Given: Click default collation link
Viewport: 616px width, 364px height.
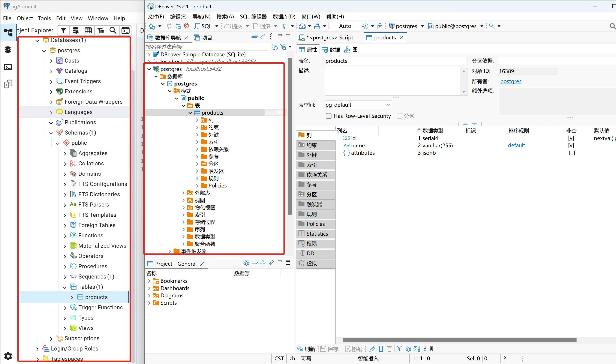Looking at the screenshot, I should (x=516, y=145).
